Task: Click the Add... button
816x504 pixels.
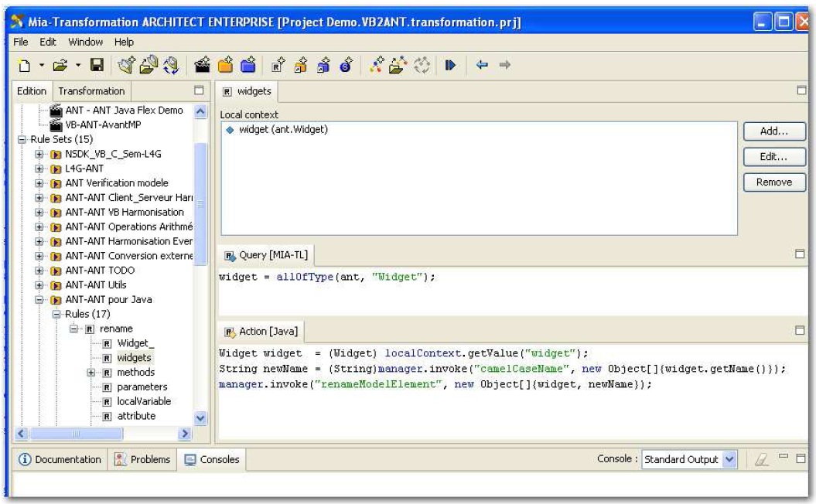Action: click(x=773, y=131)
